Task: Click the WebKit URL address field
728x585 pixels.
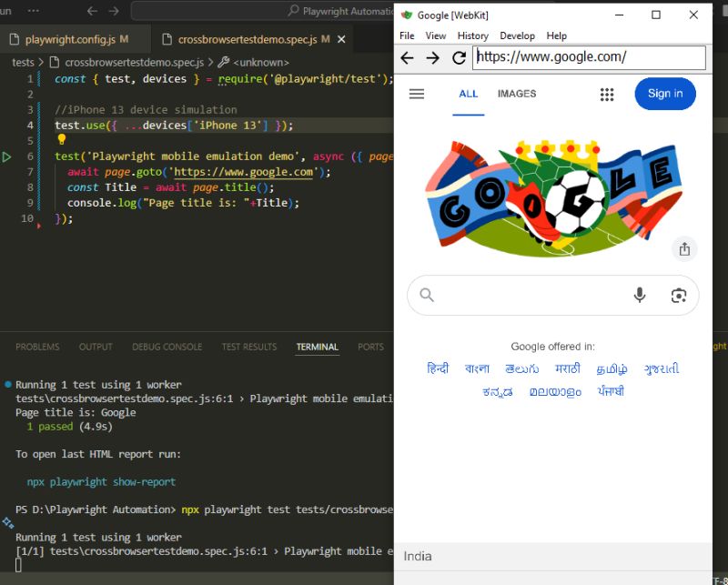Action: (x=589, y=57)
